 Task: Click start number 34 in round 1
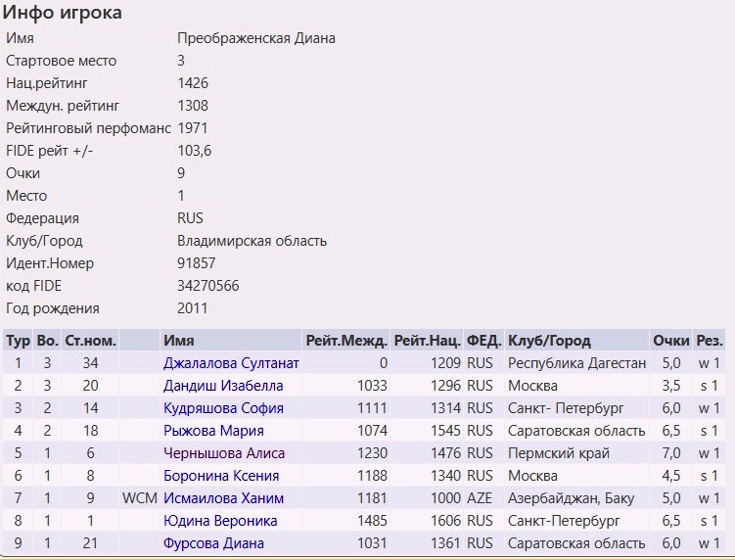pyautogui.click(x=90, y=363)
